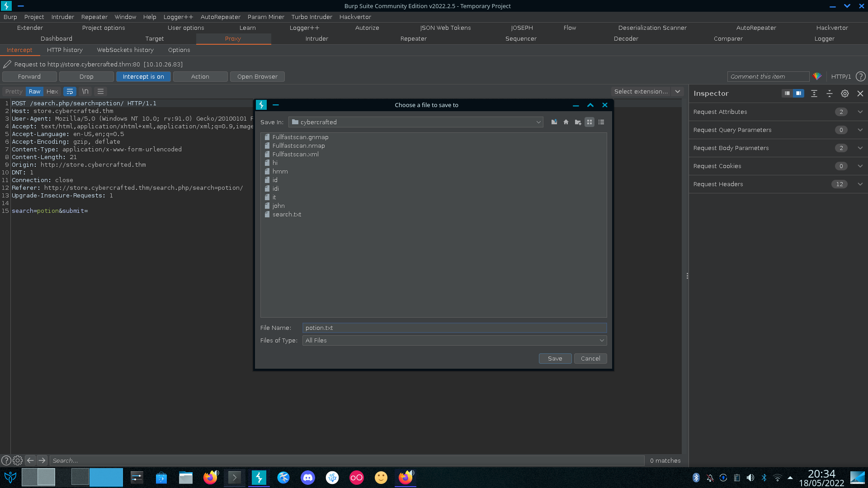Open the Select extension dropdown

(x=646, y=91)
